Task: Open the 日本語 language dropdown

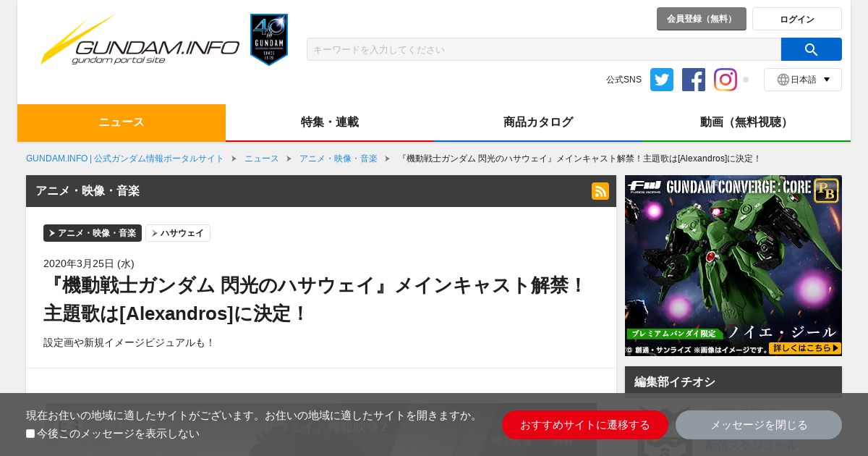Action: 803,80
